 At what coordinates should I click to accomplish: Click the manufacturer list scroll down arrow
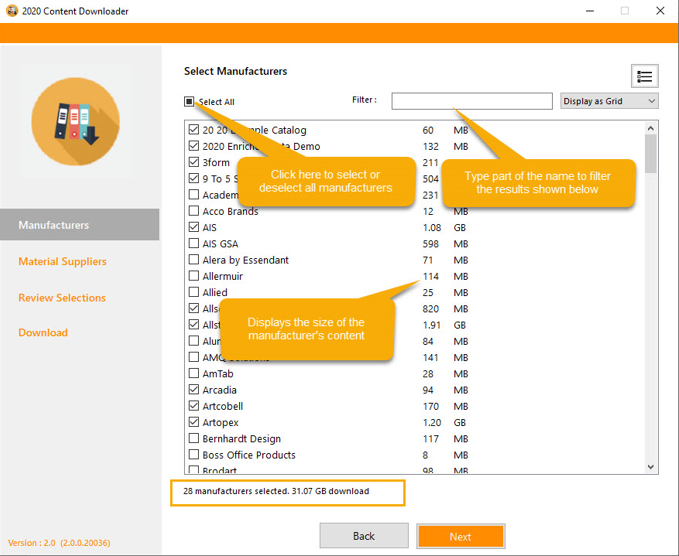tap(650, 467)
